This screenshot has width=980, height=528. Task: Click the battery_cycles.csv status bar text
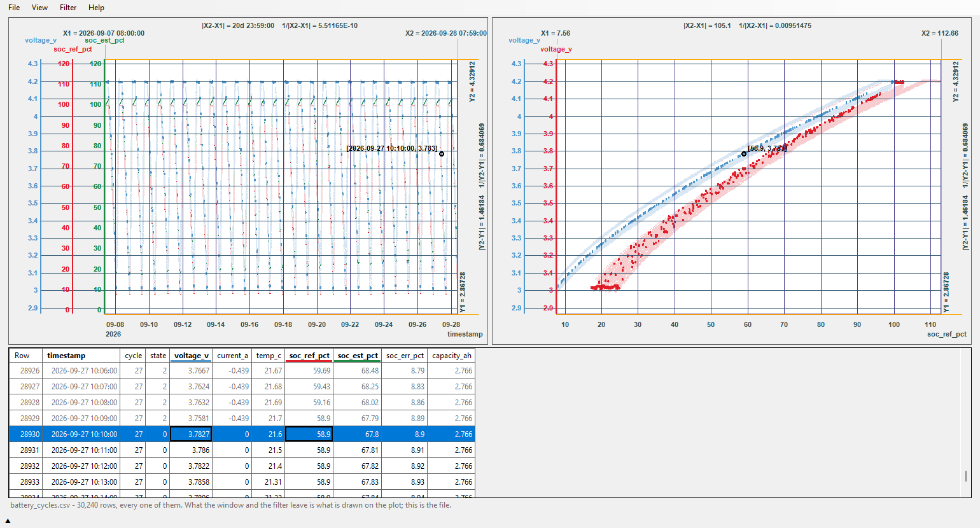pos(230,505)
